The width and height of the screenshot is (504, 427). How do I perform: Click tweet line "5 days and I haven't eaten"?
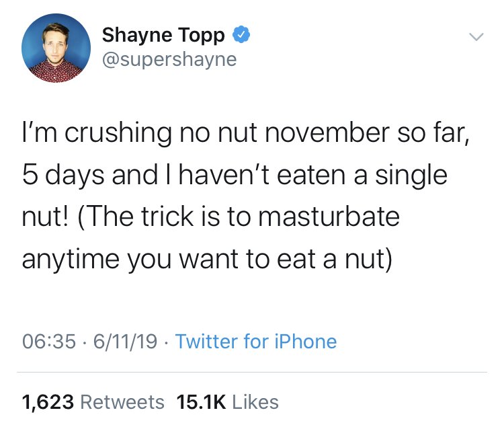tap(235, 176)
